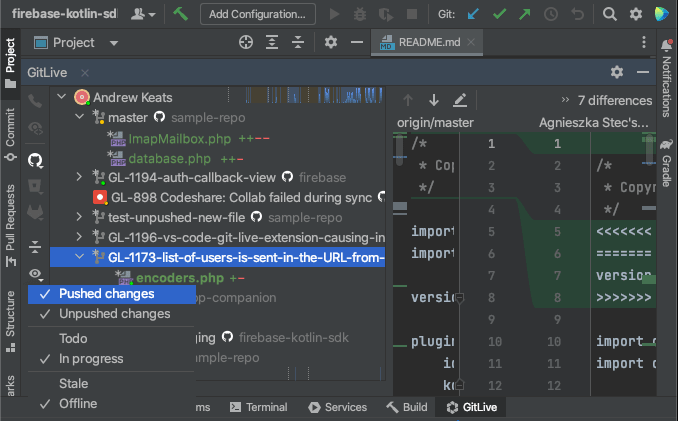Expand test-unpushed-new-file branch
The width and height of the screenshot is (678, 421).
[79, 217]
